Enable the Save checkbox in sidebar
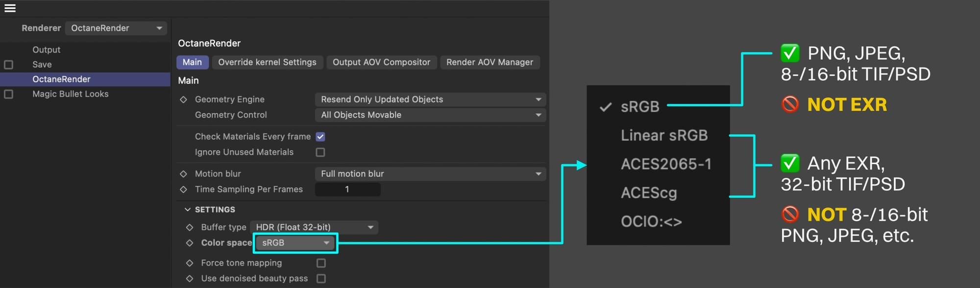 8,65
